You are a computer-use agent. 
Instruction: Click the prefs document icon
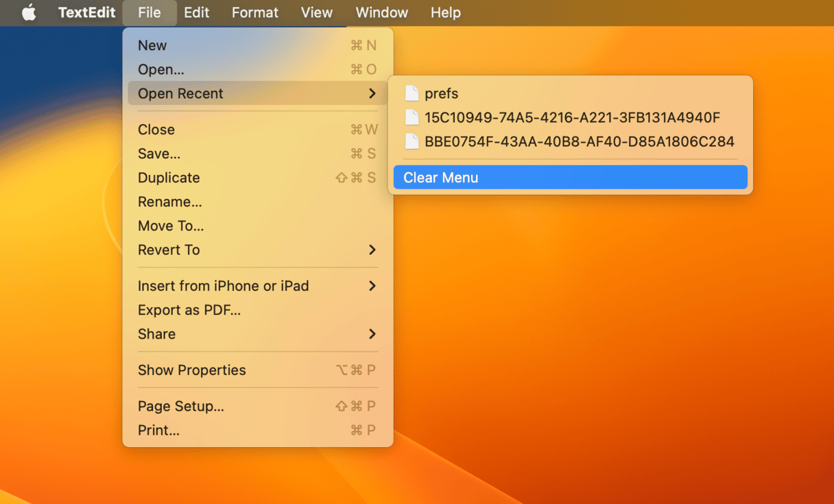point(412,93)
